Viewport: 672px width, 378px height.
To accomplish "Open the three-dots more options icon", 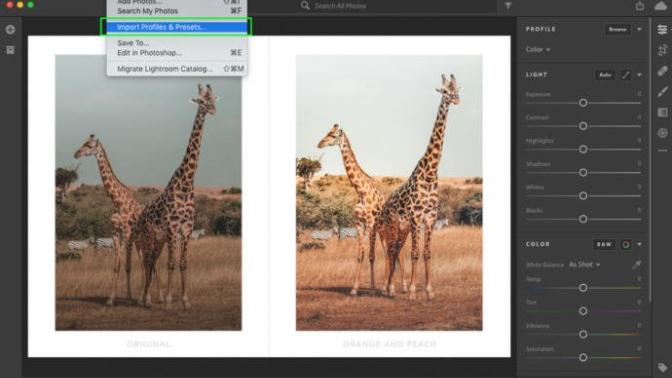I will click(662, 150).
